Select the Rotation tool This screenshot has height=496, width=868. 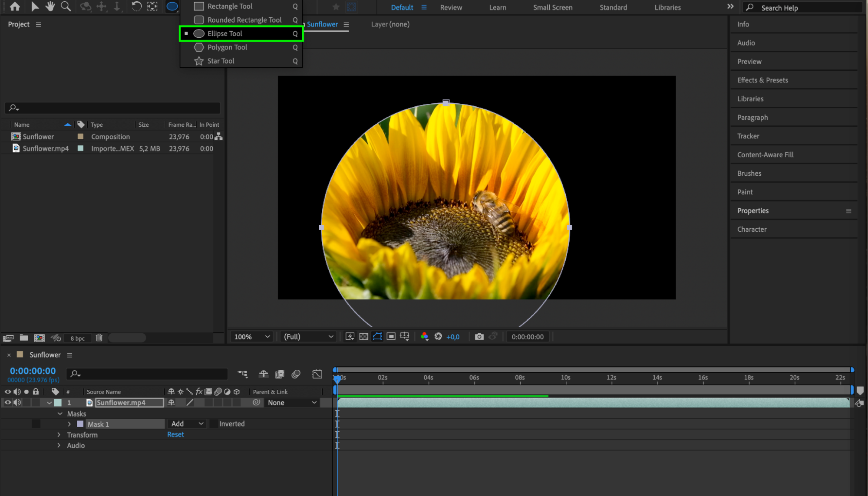point(136,7)
